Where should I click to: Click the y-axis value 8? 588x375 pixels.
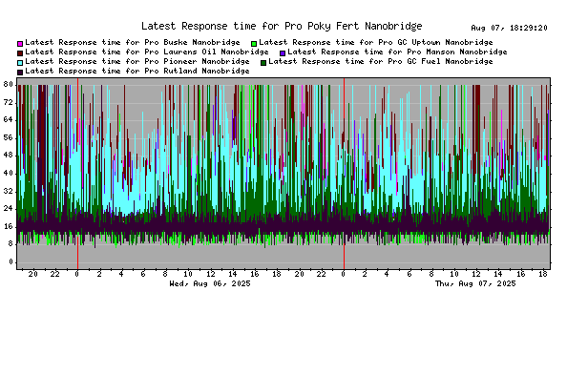point(10,243)
